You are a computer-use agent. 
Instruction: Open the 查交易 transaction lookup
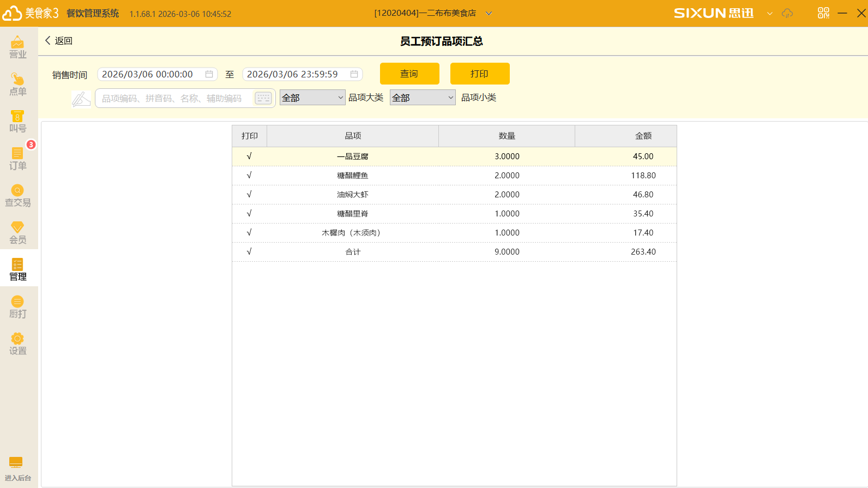point(18,196)
